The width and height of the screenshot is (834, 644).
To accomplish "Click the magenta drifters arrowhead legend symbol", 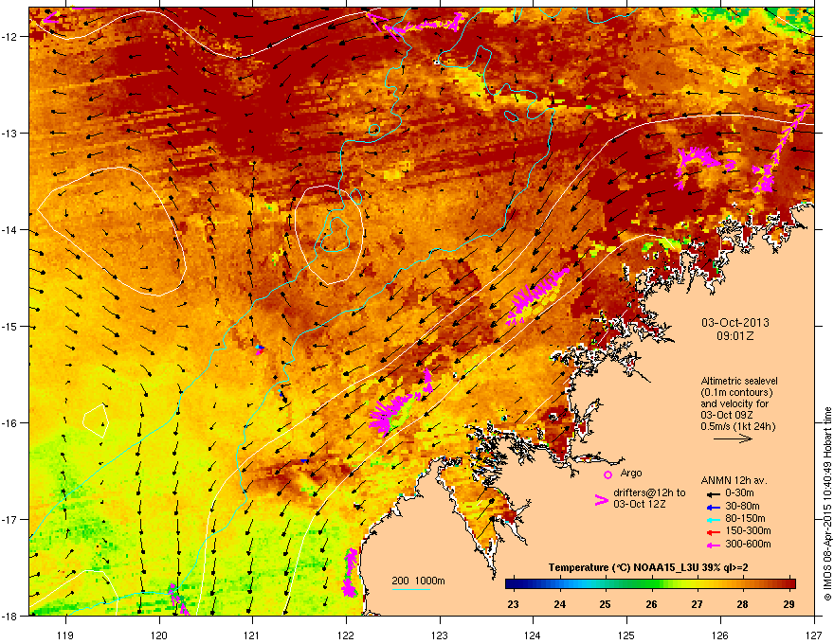I will tap(601, 499).
